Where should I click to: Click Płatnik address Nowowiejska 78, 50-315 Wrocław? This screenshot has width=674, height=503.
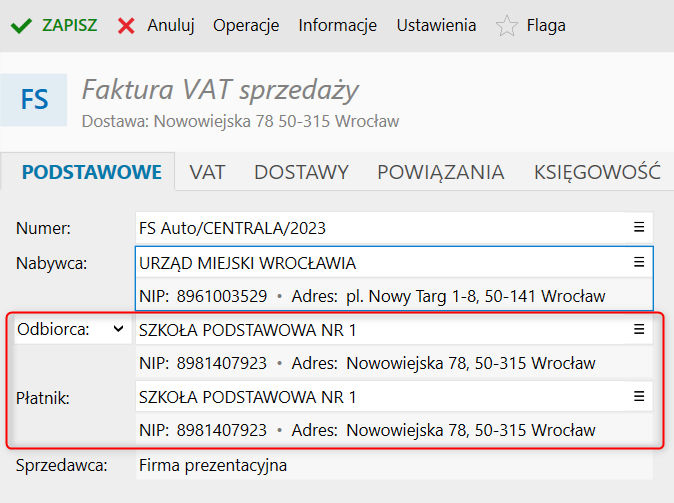[471, 430]
